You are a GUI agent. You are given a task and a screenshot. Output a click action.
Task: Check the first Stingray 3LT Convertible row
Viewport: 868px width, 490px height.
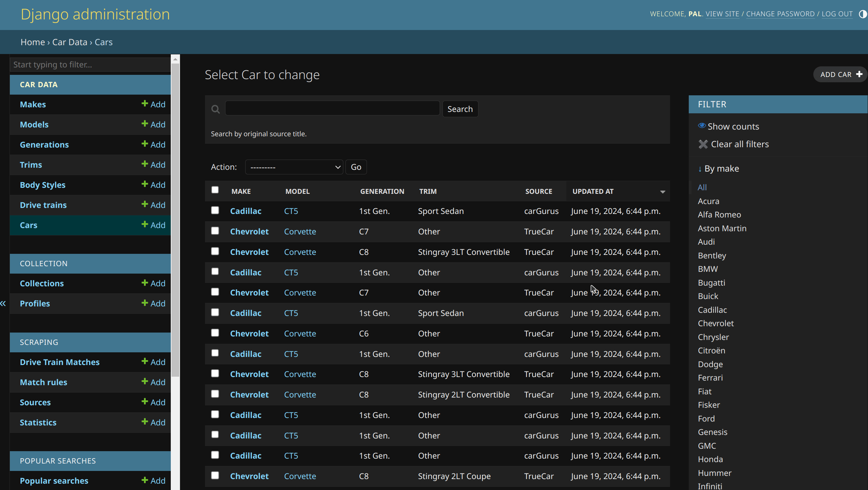pos(215,251)
